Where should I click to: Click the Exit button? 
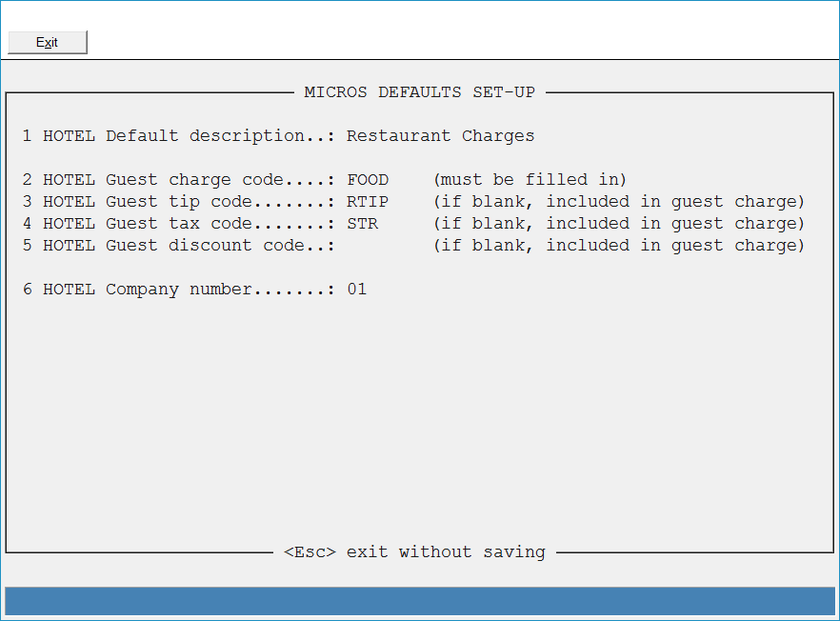tap(48, 42)
